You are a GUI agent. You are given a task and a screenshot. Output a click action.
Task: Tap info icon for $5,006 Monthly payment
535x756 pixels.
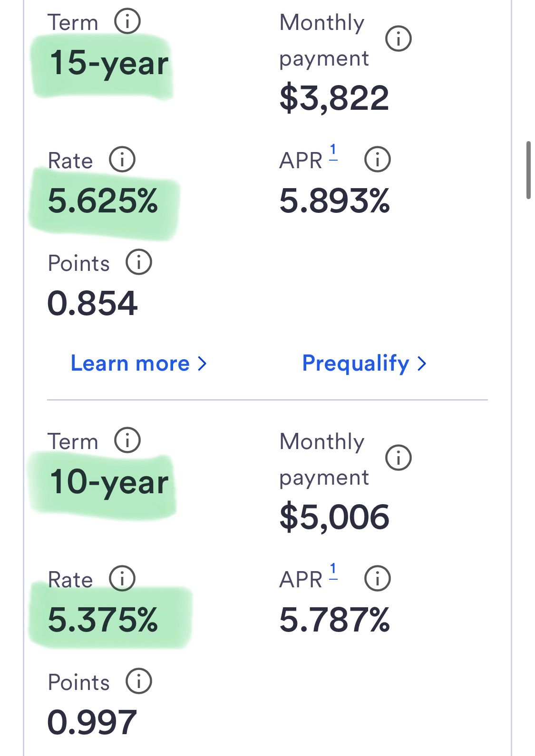(398, 458)
